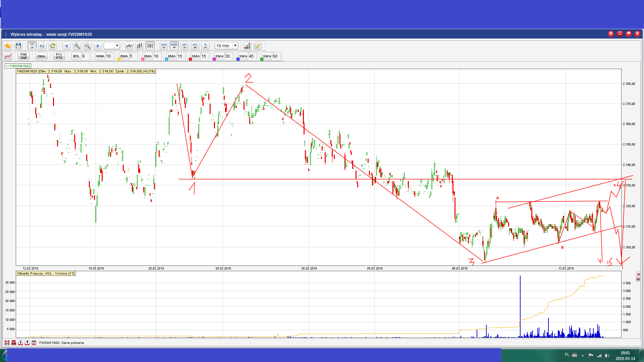
Task: Toggle the candlestick chart mode button
Action: [x=150, y=46]
